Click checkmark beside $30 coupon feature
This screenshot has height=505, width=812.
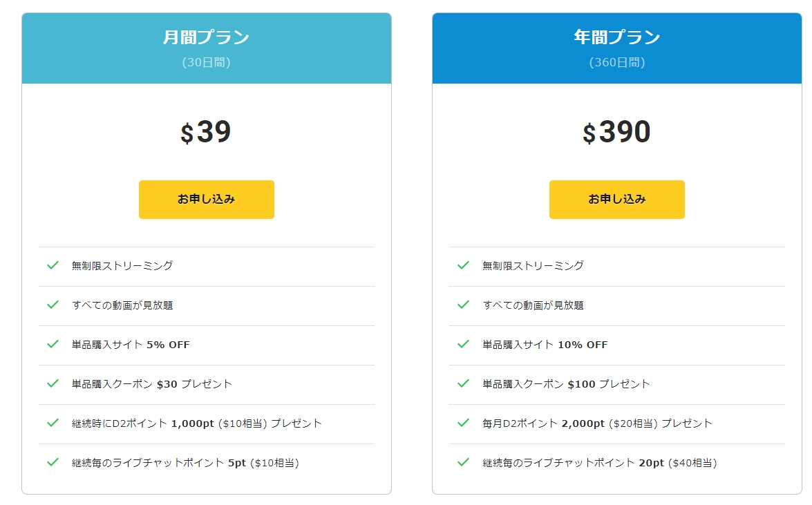click(53, 383)
